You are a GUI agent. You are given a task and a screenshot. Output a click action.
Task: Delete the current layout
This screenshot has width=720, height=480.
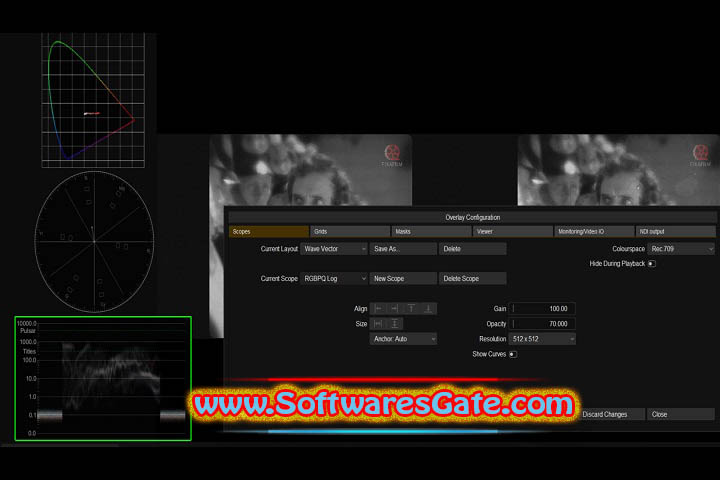[473, 248]
